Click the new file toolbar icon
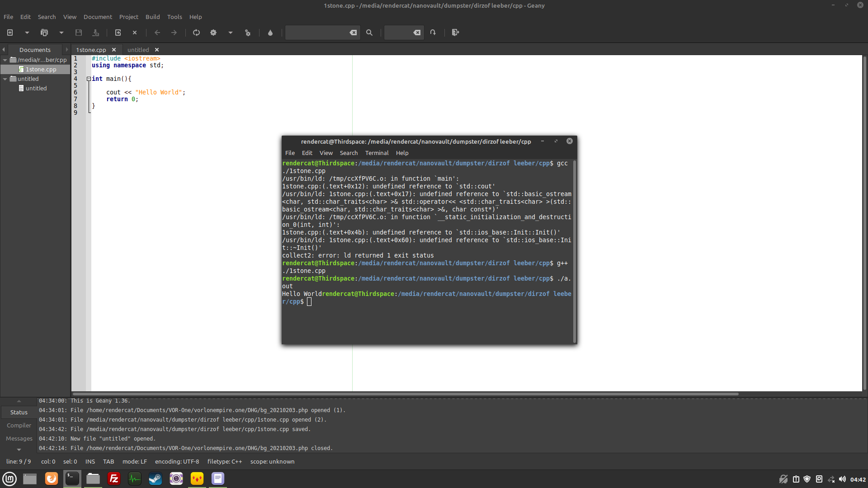 [10, 33]
